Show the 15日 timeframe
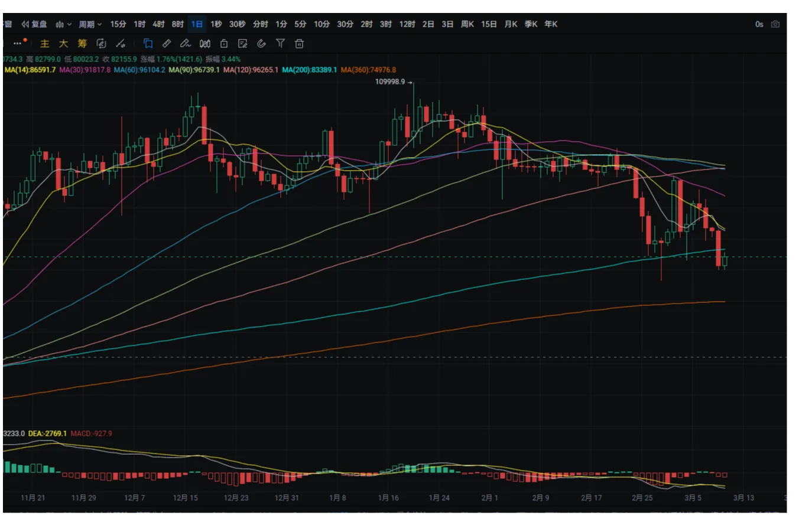 489,24
